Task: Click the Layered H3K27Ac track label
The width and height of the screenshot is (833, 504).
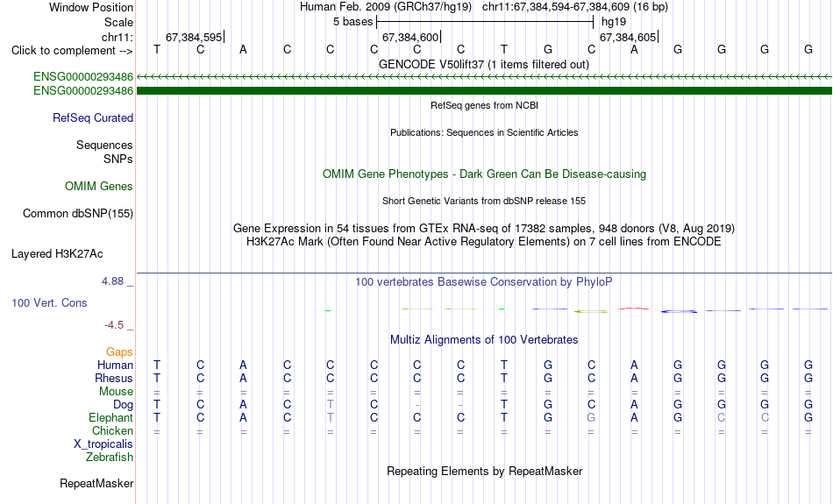Action: coord(57,254)
